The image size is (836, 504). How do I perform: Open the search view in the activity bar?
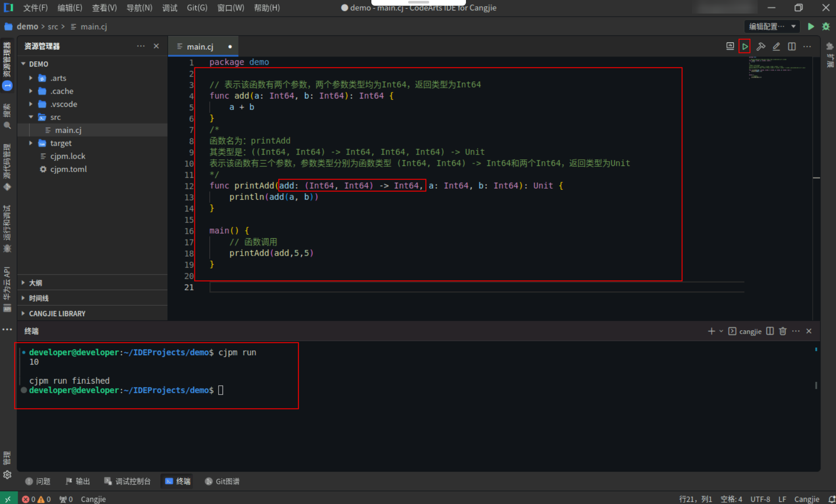coord(7,117)
